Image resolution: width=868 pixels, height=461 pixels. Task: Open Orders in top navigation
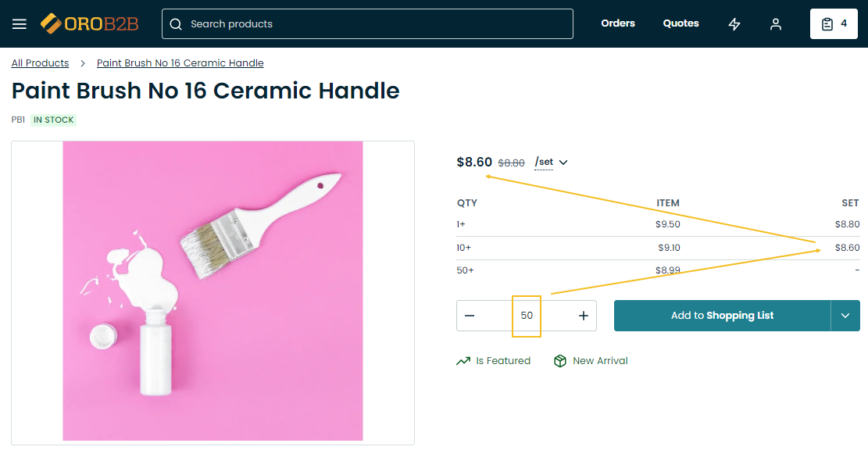[618, 23]
